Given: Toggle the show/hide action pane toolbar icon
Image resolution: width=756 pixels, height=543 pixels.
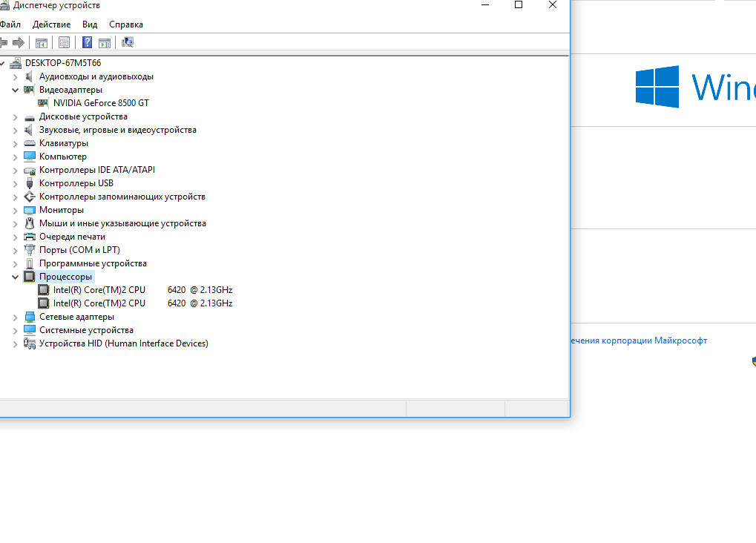Looking at the screenshot, I should pyautogui.click(x=105, y=42).
